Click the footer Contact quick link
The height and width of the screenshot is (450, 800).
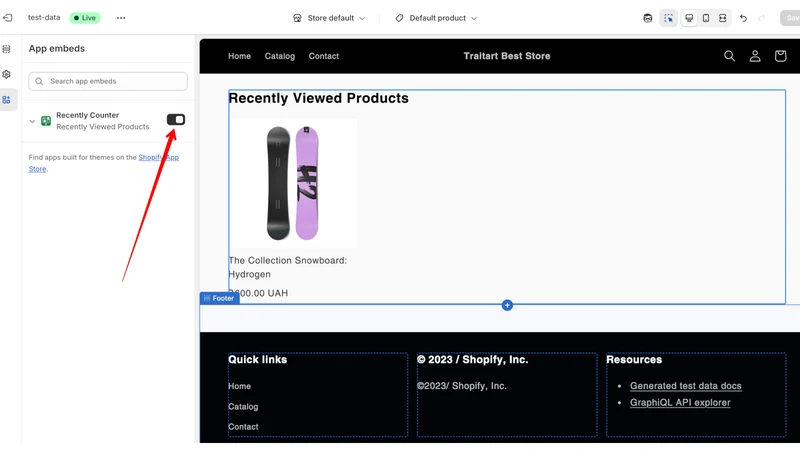(x=243, y=427)
